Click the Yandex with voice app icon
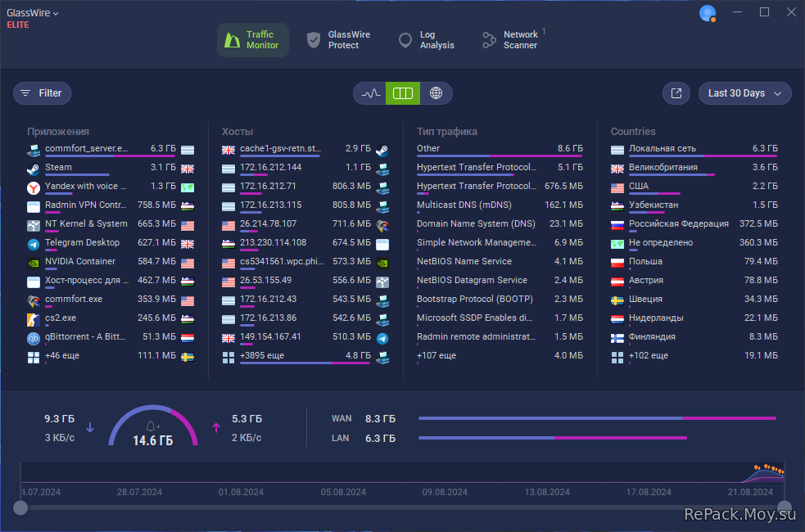 coord(34,187)
